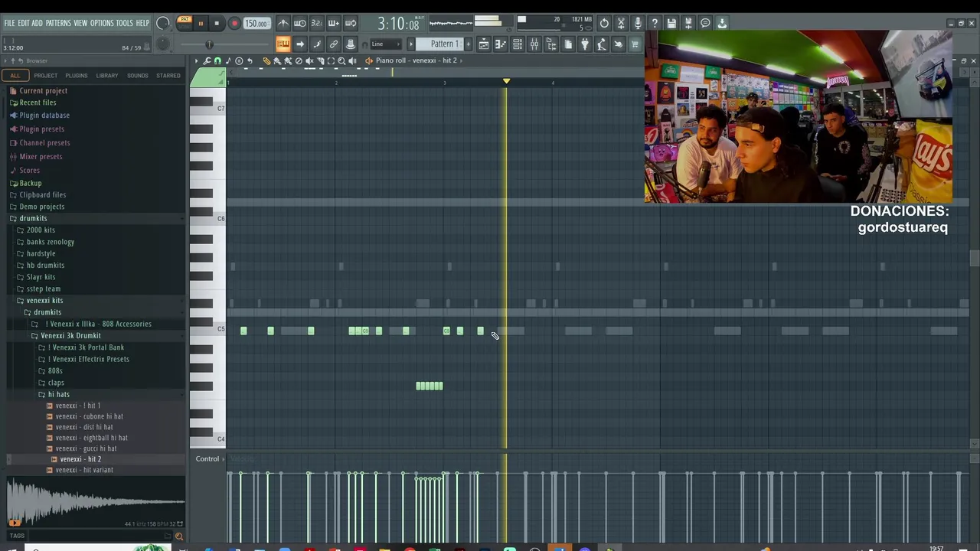Click the download export icon
This screenshot has height=551, width=980.
[722, 23]
